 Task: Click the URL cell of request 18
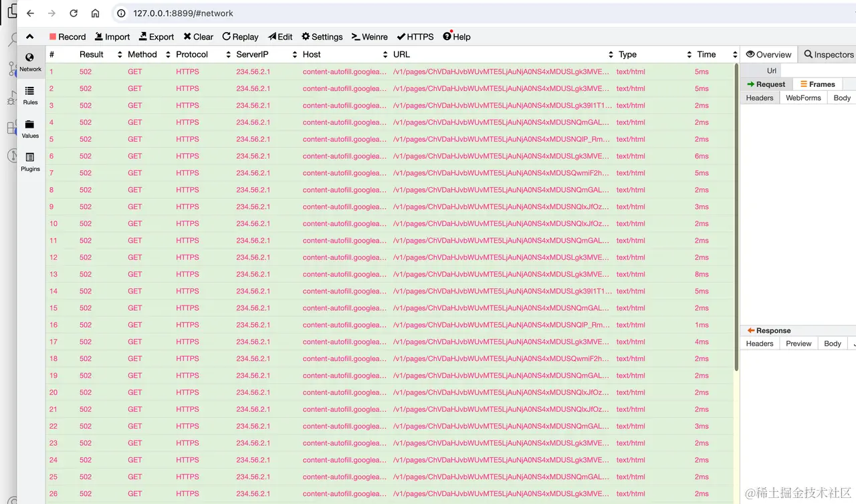click(x=502, y=359)
